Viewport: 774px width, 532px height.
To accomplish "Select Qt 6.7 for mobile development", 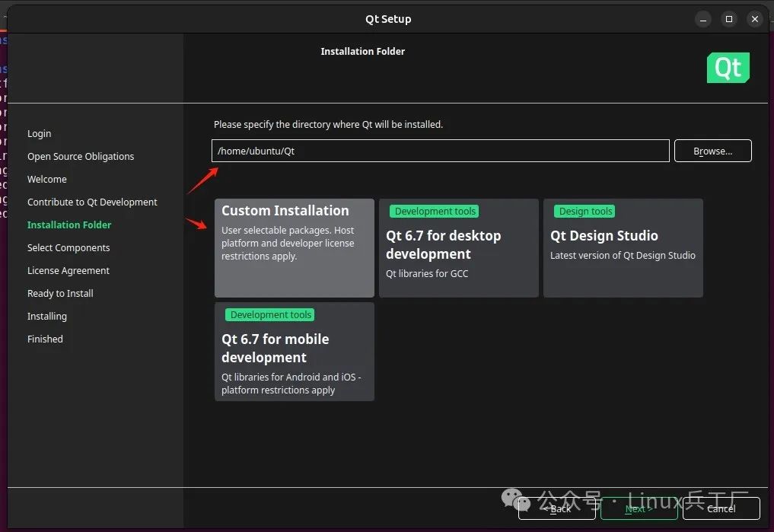I will point(294,351).
